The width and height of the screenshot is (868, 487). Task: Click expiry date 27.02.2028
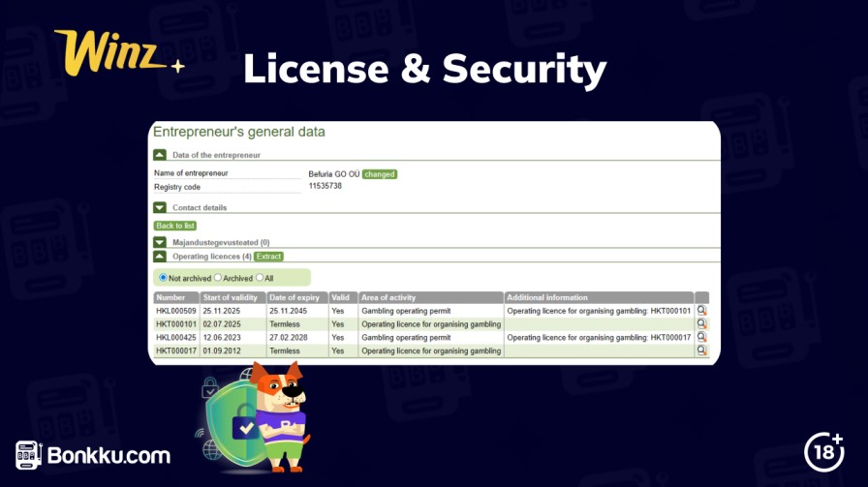coord(288,338)
